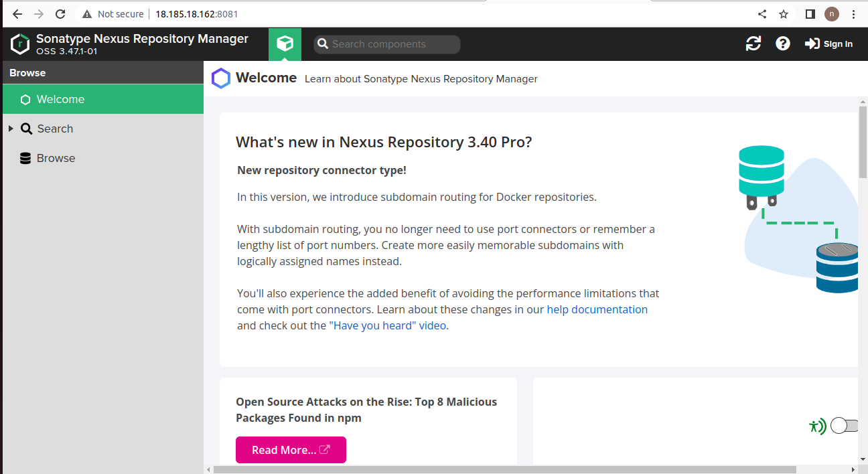Switch to the Welcome sidebar entry
The width and height of the screenshot is (868, 474).
[60, 99]
